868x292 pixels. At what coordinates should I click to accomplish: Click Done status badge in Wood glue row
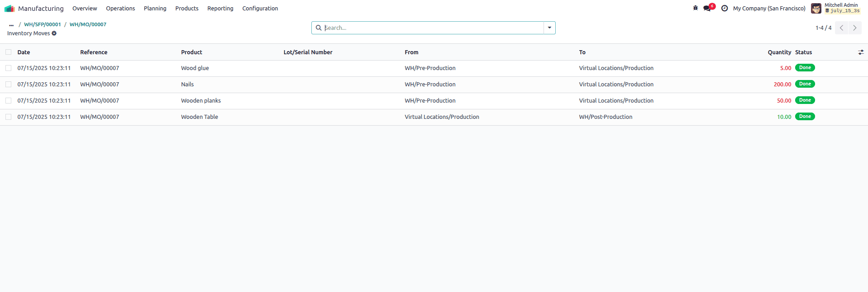805,68
